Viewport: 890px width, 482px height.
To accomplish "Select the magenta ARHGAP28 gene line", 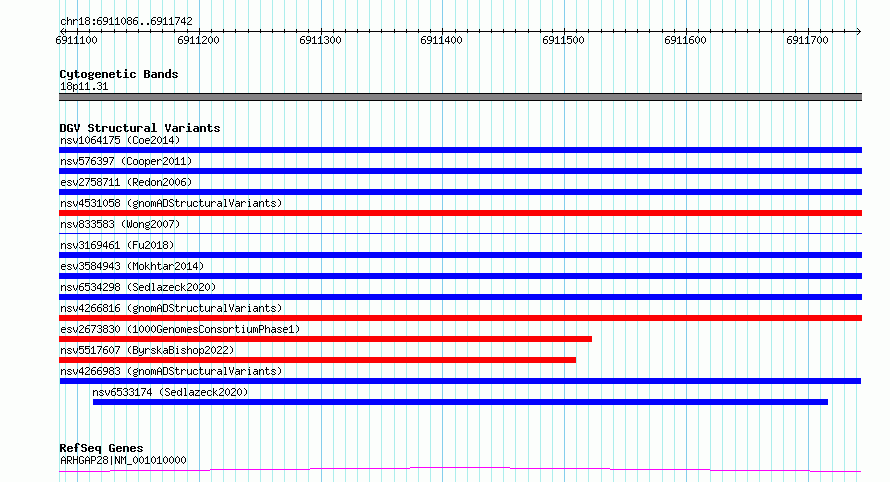I will click(460, 470).
